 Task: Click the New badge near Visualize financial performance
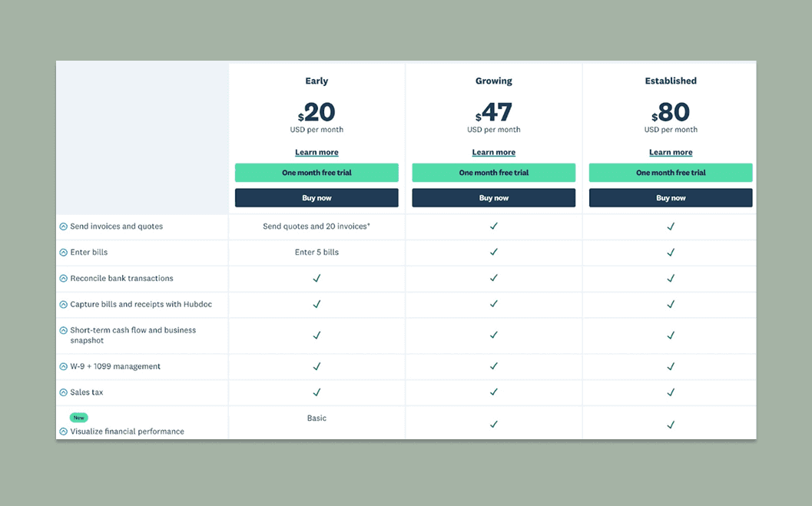[x=78, y=418]
